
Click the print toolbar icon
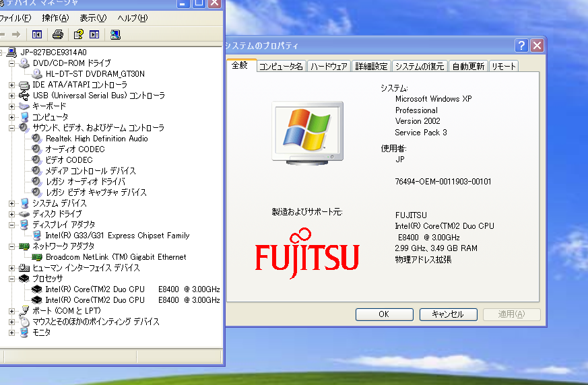coord(58,35)
